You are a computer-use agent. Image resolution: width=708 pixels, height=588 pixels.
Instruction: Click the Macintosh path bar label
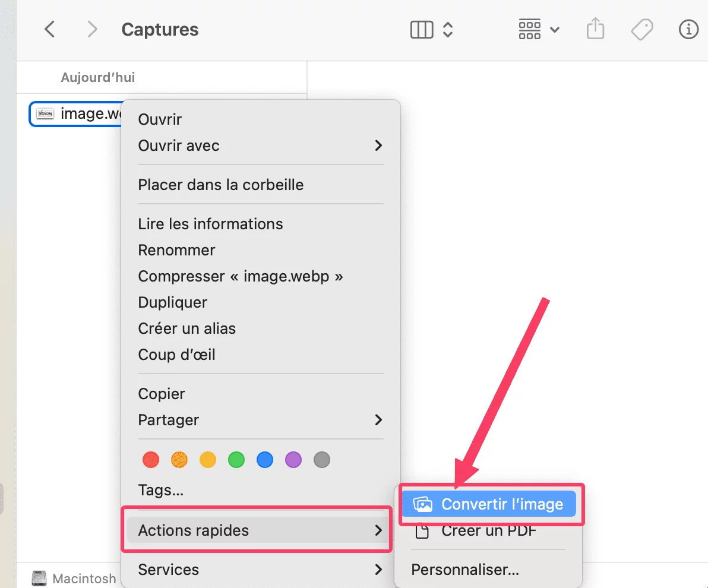84,578
